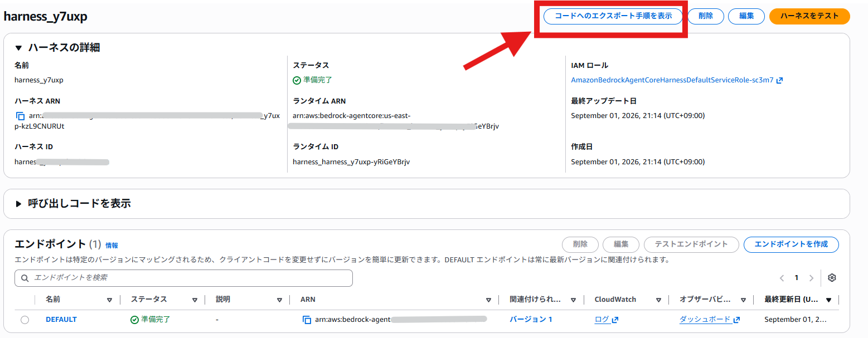Viewport: 868px width, 338px height.
Task: Click 情報 link next to エンドポイント
Action: pyautogui.click(x=111, y=246)
